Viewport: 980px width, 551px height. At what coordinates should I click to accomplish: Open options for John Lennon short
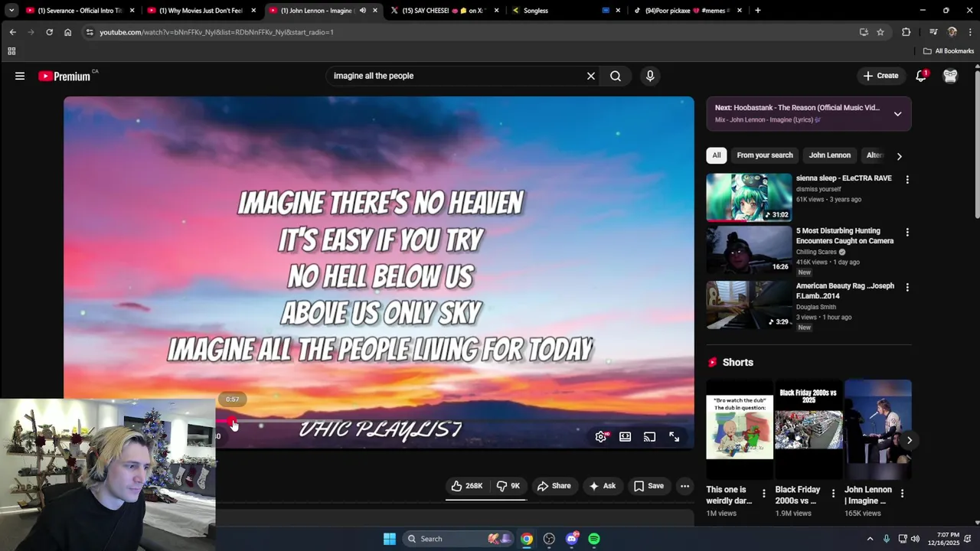[902, 494]
